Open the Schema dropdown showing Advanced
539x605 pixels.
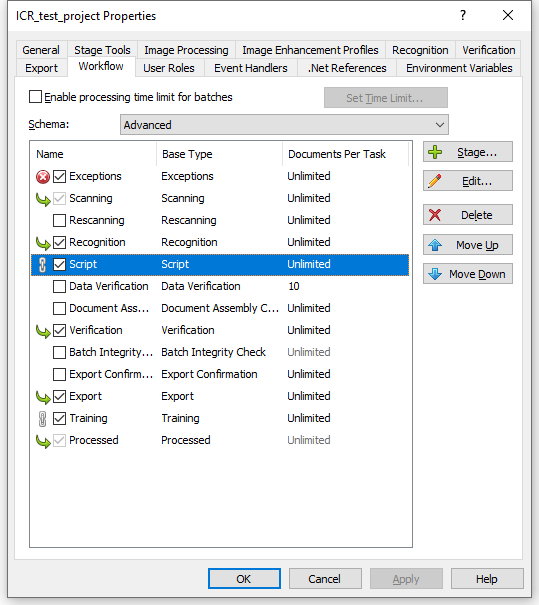coord(284,125)
